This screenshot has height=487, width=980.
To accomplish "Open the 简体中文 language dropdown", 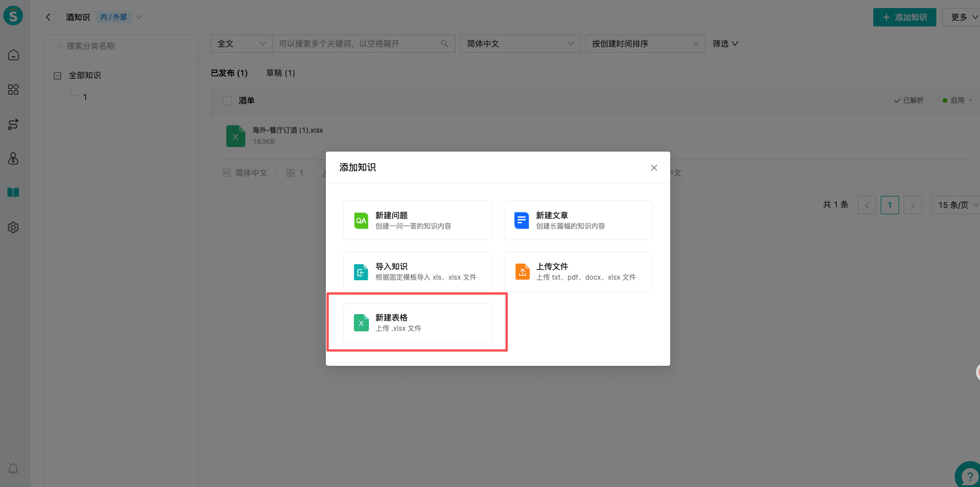I will pos(520,44).
